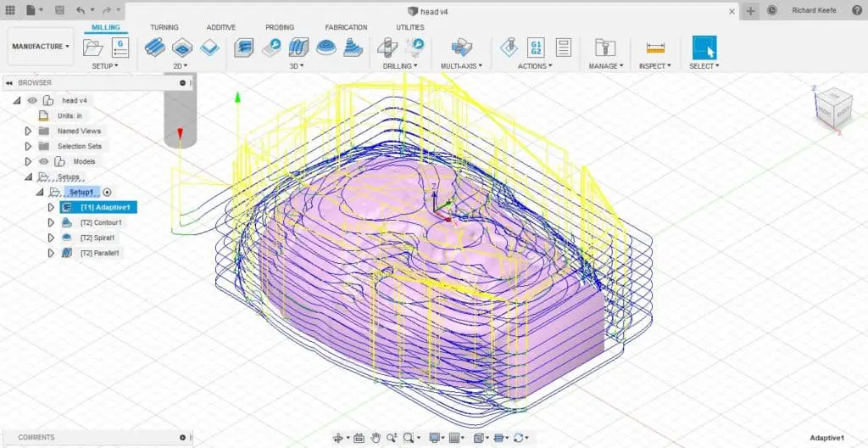Toggle visibility eye of head v4
The height and width of the screenshot is (448, 868).
point(32,100)
